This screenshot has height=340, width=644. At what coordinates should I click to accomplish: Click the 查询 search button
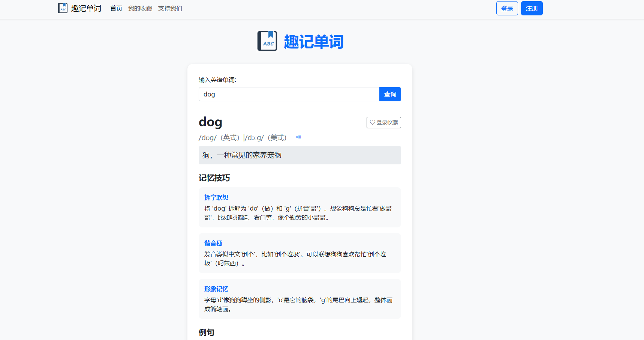(x=390, y=94)
